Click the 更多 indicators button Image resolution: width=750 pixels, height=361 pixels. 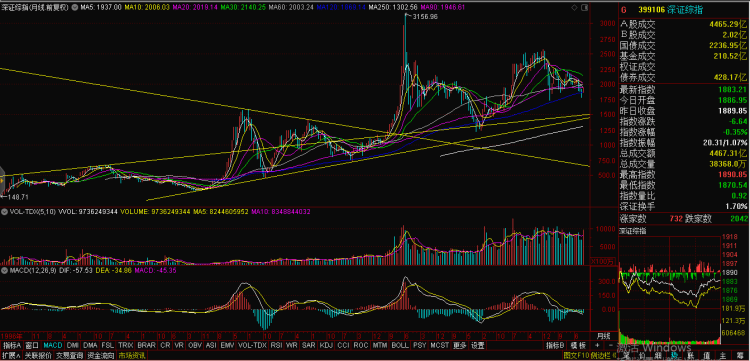pos(460,345)
